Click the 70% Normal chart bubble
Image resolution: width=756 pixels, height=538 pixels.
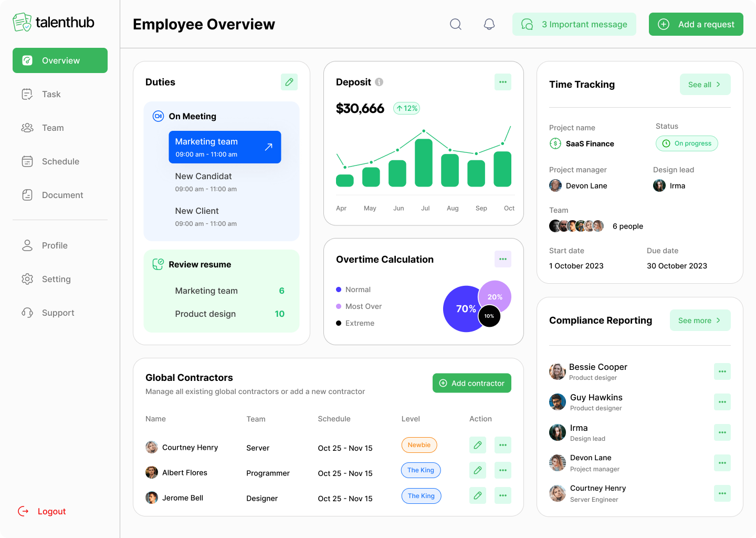(461, 309)
